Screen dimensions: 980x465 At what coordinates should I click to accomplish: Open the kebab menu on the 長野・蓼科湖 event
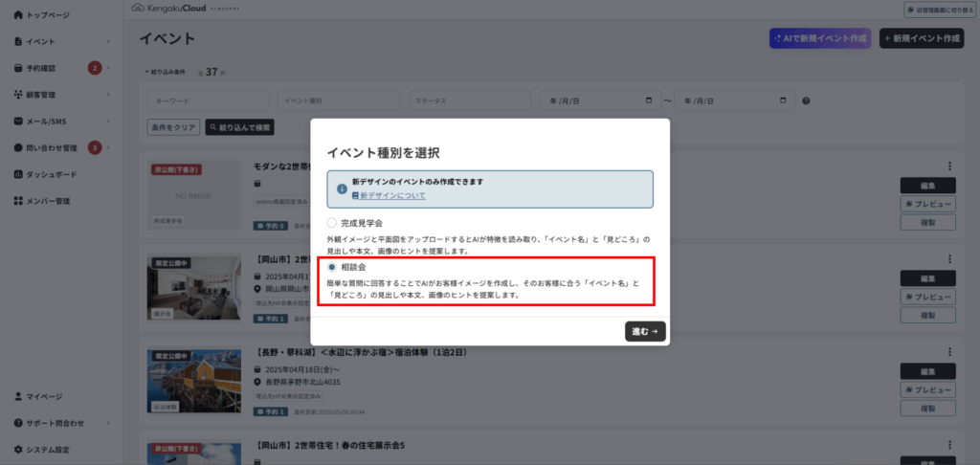click(x=949, y=352)
